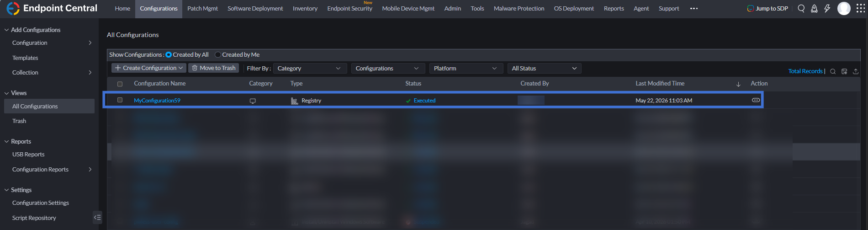The image size is (868, 230).
Task: Tick the MyConfiguration59 row checkbox
Action: (120, 100)
